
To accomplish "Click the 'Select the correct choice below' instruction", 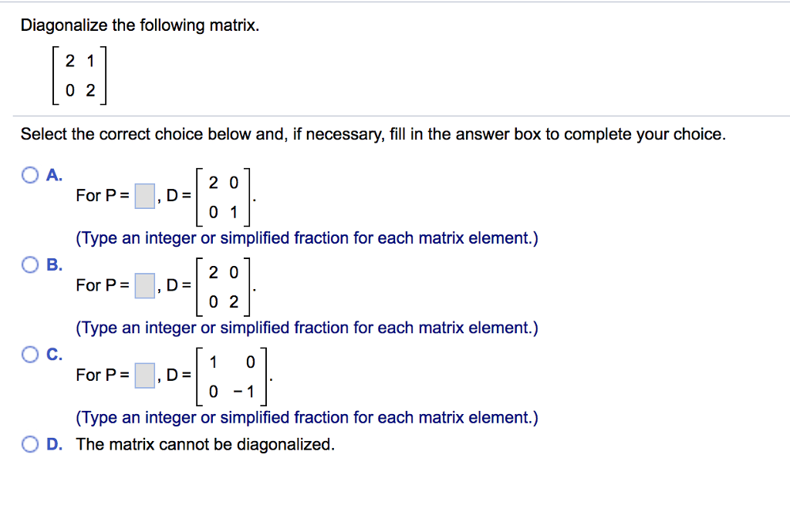I will [373, 134].
